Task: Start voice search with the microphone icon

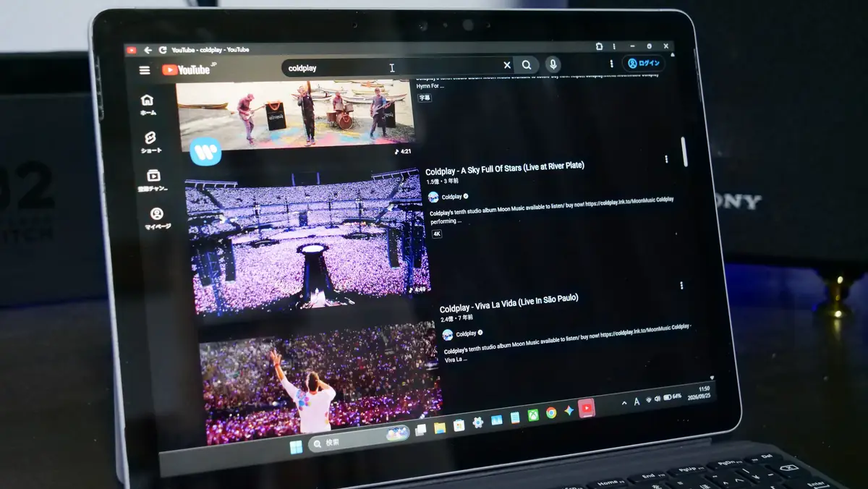Action: 553,64
